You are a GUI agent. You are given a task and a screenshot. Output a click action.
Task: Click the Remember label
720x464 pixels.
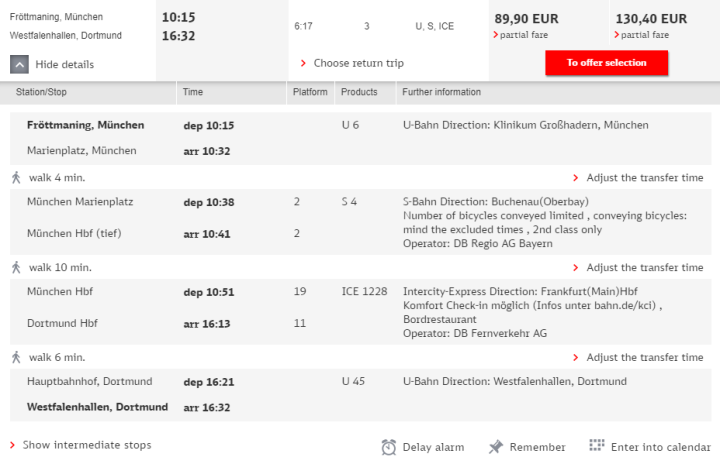point(537,447)
